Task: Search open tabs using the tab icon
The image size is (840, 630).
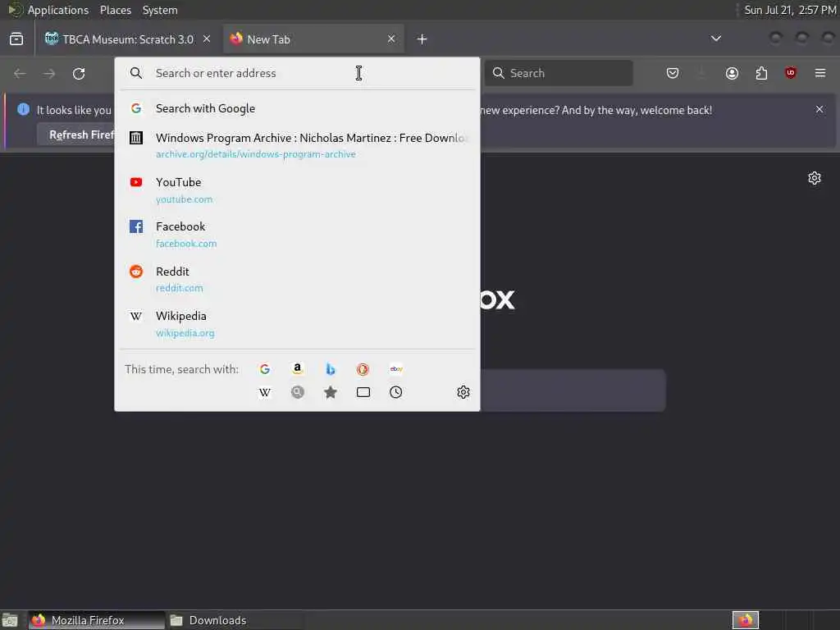Action: click(363, 392)
